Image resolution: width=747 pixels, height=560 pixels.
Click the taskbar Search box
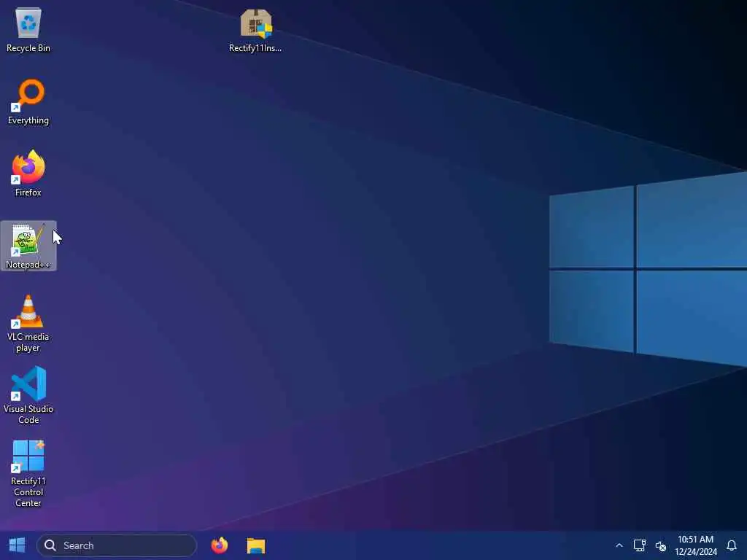coord(117,545)
